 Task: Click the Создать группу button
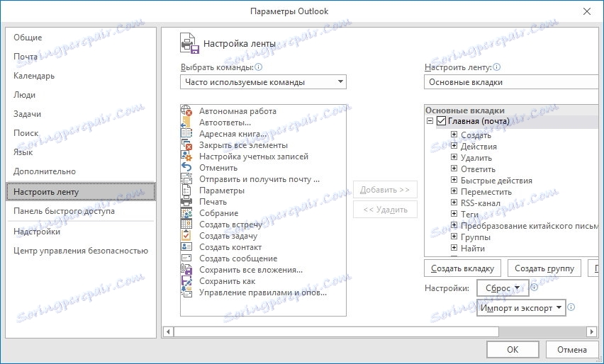[x=544, y=268]
